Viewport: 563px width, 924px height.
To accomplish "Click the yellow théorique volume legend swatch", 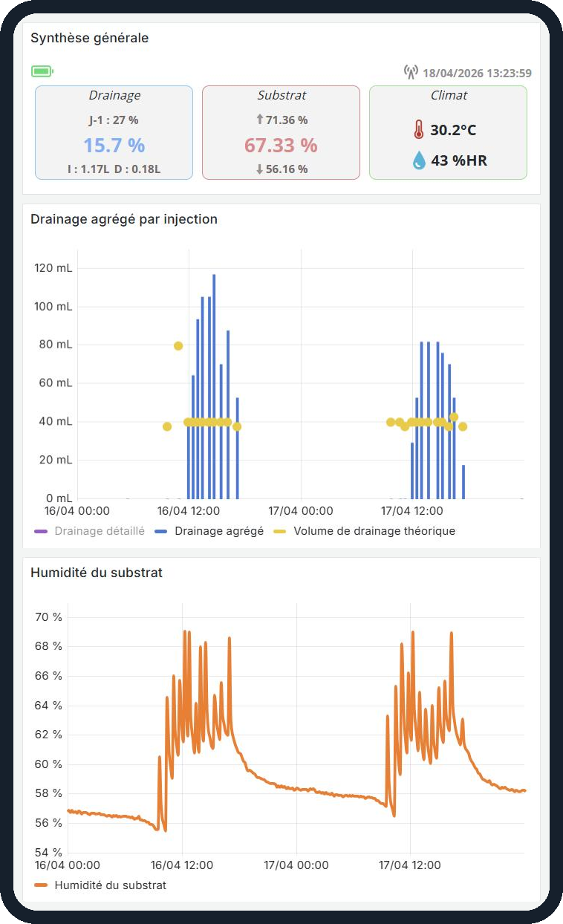I will [279, 531].
